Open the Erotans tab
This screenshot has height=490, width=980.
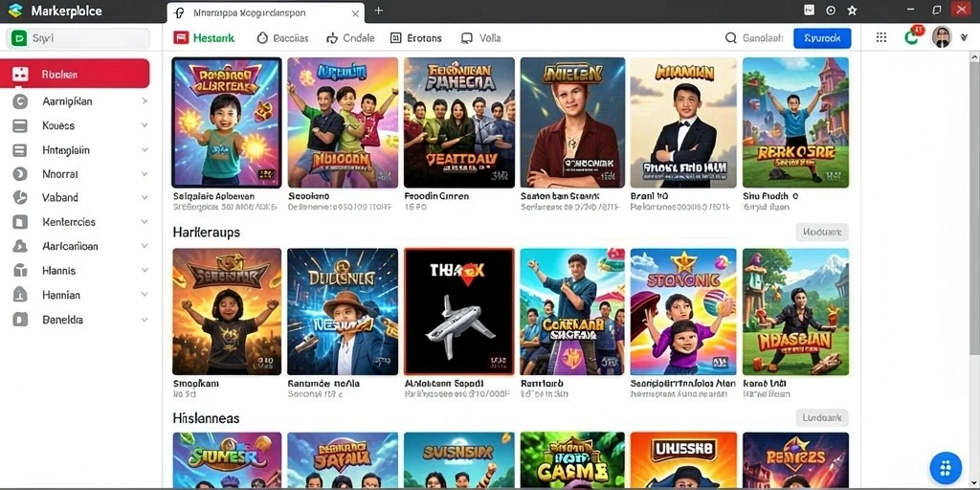pyautogui.click(x=416, y=38)
